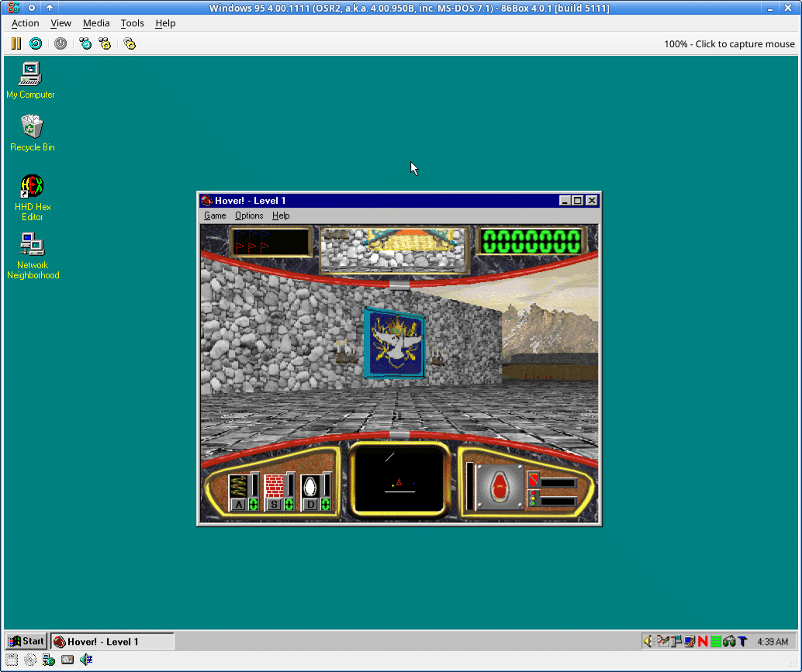Open the 86Box Media menu
802x672 pixels.
coord(96,23)
